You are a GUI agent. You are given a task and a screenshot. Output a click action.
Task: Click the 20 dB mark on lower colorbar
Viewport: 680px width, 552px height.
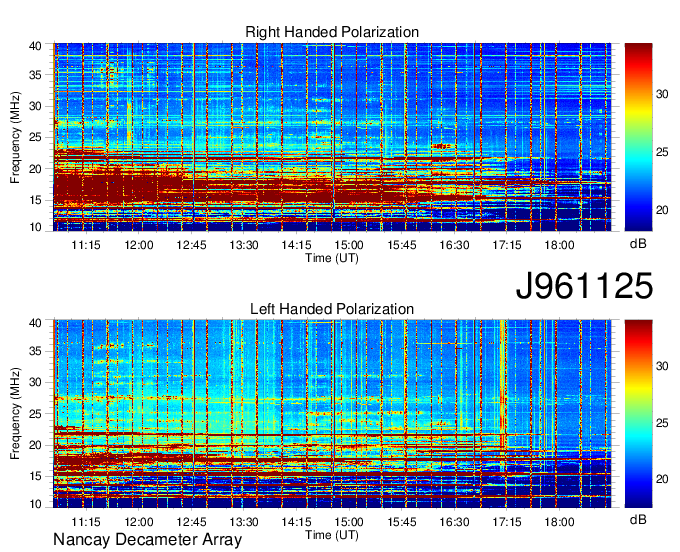click(x=662, y=479)
